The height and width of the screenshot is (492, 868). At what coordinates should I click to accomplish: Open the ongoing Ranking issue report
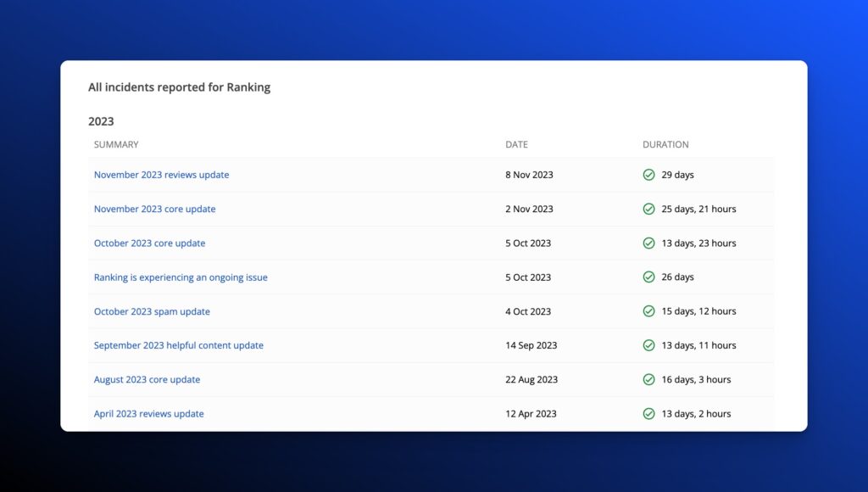tap(181, 277)
